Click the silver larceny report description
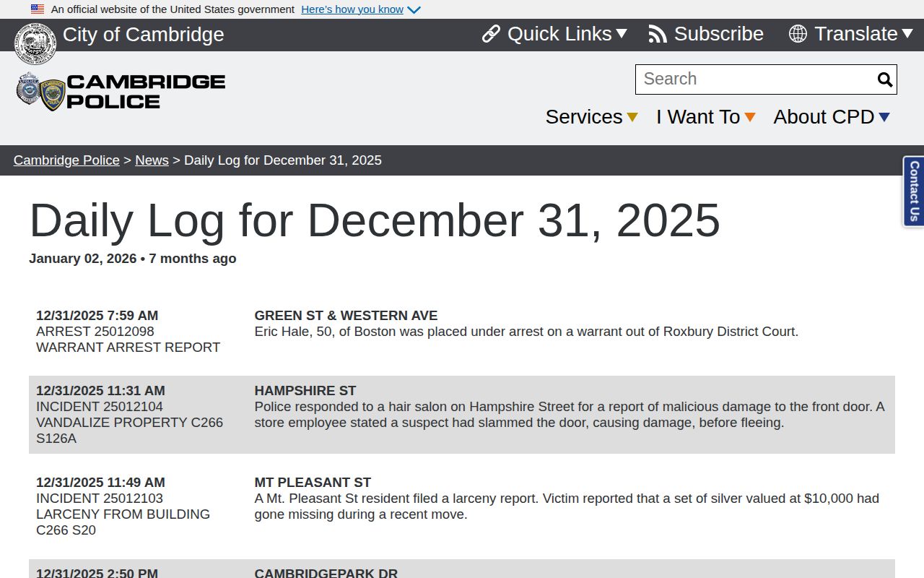The height and width of the screenshot is (578, 924). (567, 506)
